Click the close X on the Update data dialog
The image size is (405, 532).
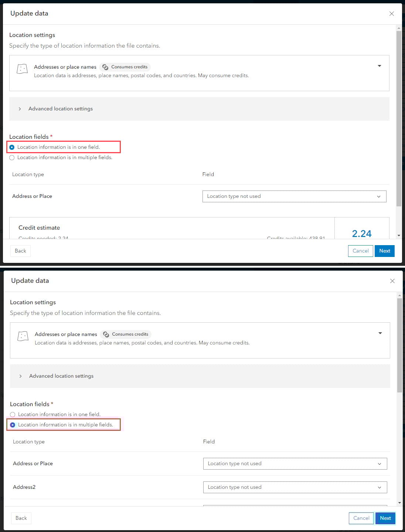coord(391,14)
